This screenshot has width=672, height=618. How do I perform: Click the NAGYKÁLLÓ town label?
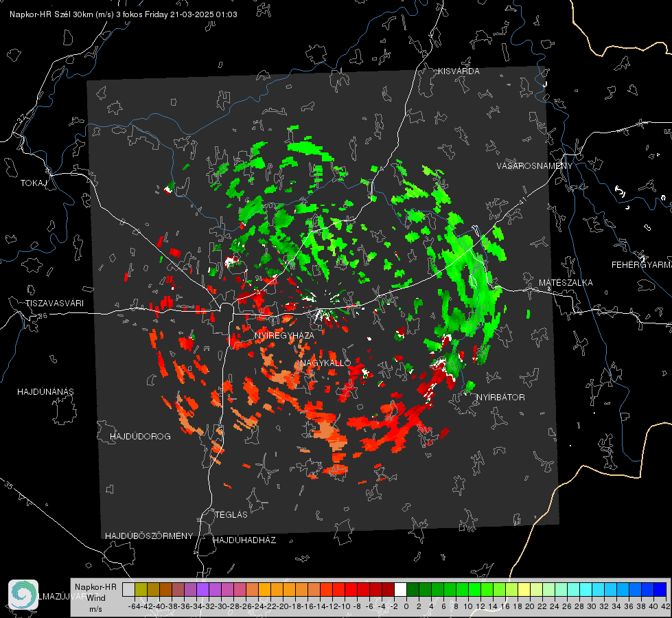click(x=325, y=363)
